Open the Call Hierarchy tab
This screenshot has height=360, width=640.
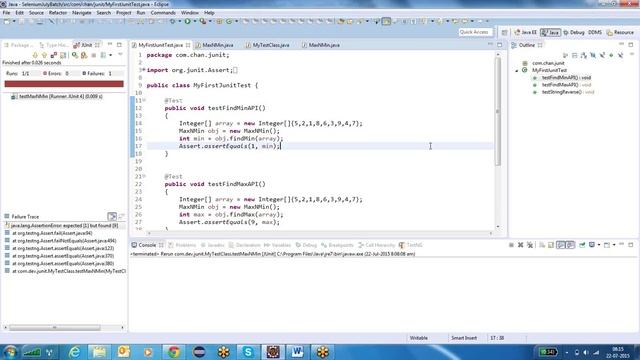[376, 245]
